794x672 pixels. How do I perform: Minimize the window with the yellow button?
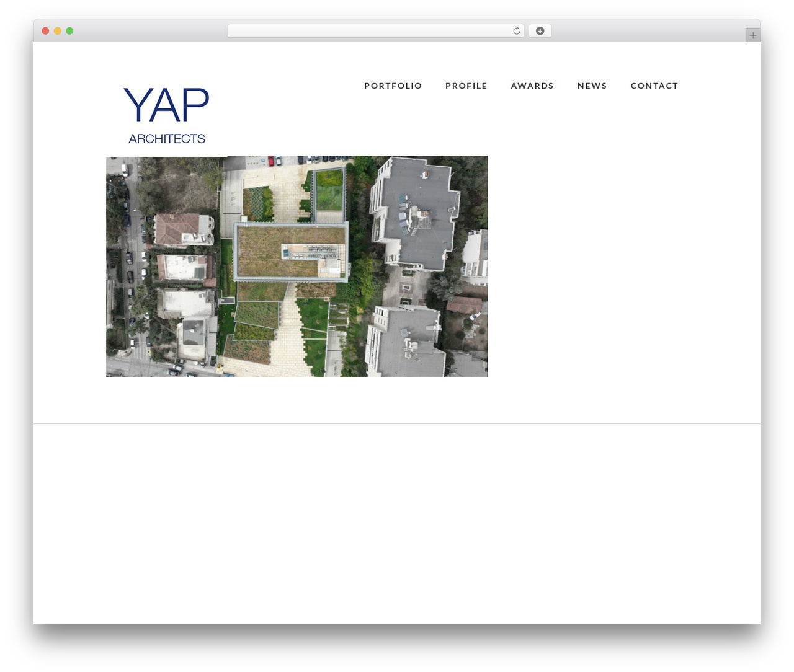(57, 31)
